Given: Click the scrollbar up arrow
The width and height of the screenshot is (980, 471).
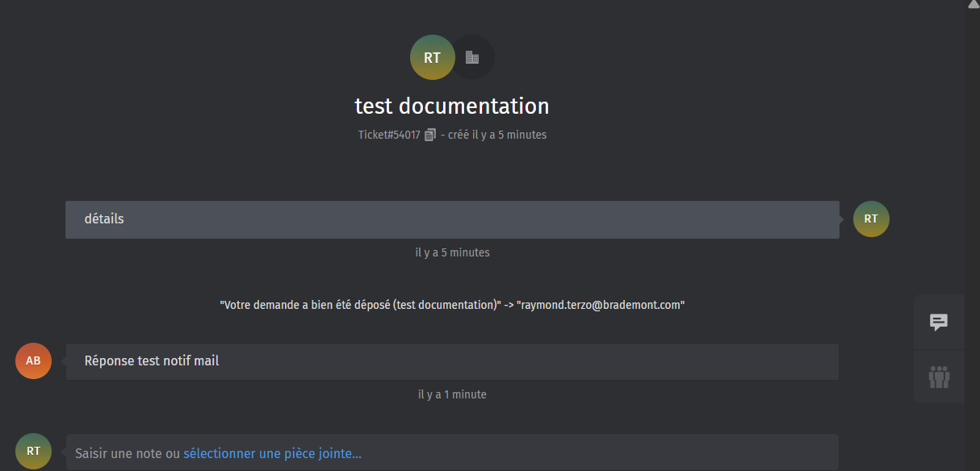Looking at the screenshot, I should pos(973,5).
